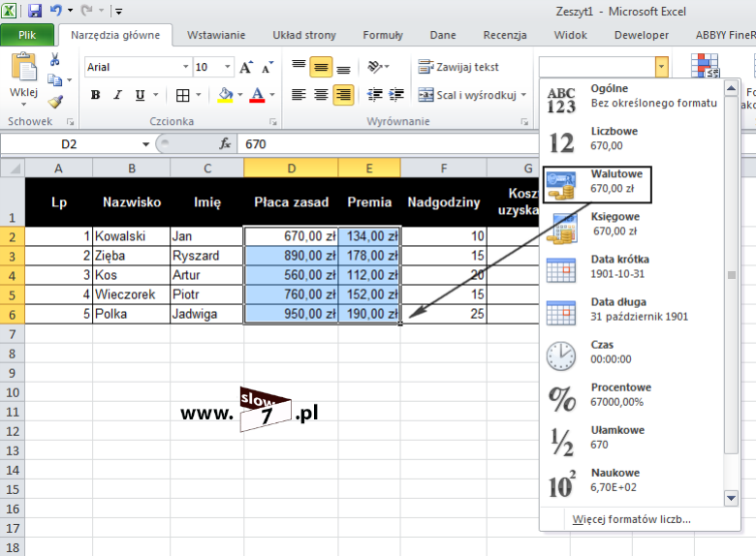Open the font size 10 dropdown
The height and width of the screenshot is (556, 756).
click(227, 67)
